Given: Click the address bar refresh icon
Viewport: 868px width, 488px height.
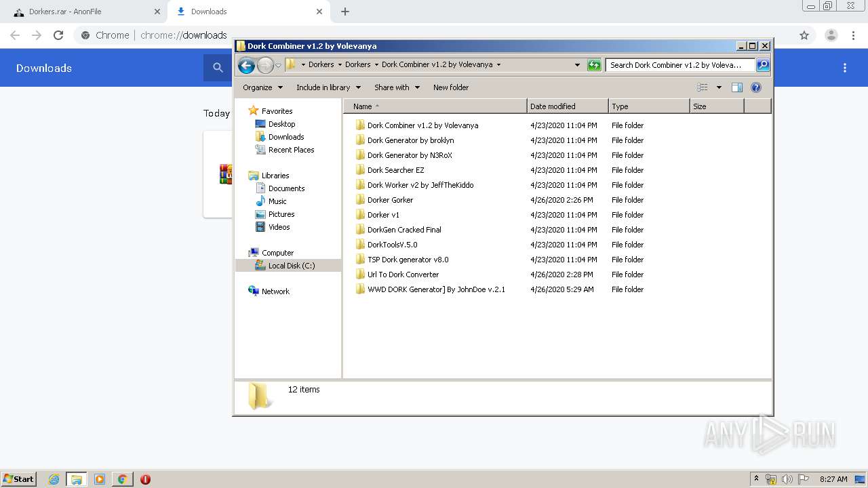Looking at the screenshot, I should pyautogui.click(x=594, y=65).
